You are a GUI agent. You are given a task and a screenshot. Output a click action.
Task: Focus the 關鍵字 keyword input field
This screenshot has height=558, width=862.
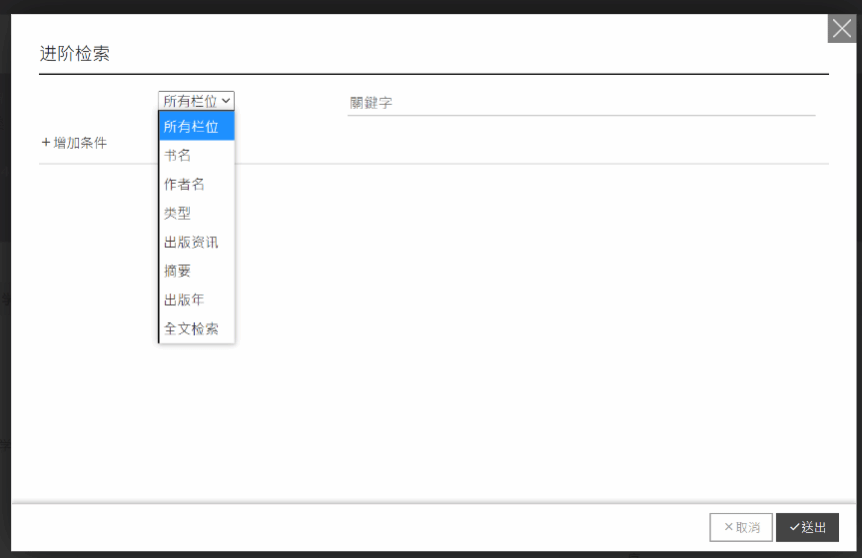click(x=580, y=103)
